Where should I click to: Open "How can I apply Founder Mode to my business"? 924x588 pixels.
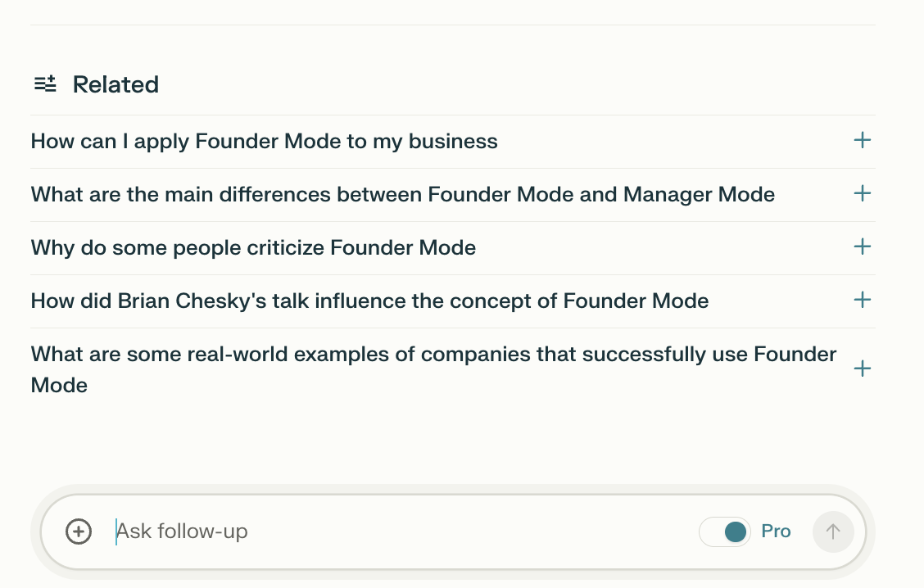(x=264, y=140)
